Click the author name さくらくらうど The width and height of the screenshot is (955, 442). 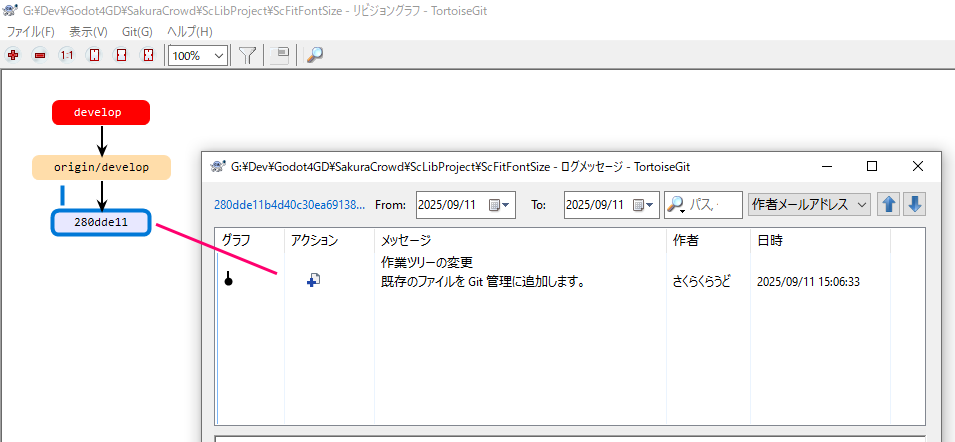pyautogui.click(x=702, y=282)
